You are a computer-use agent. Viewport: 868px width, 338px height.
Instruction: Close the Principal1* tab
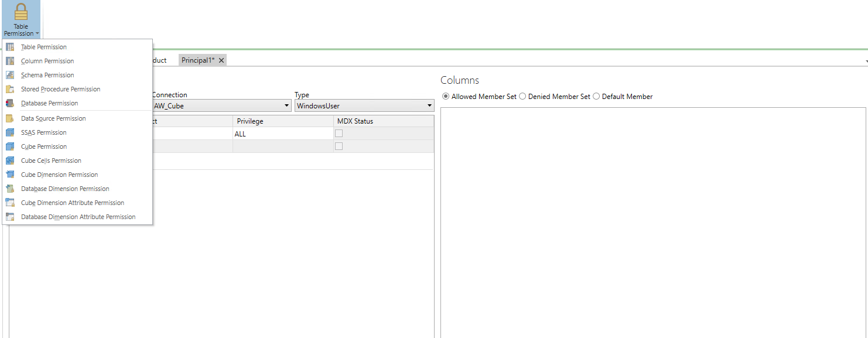pos(221,60)
